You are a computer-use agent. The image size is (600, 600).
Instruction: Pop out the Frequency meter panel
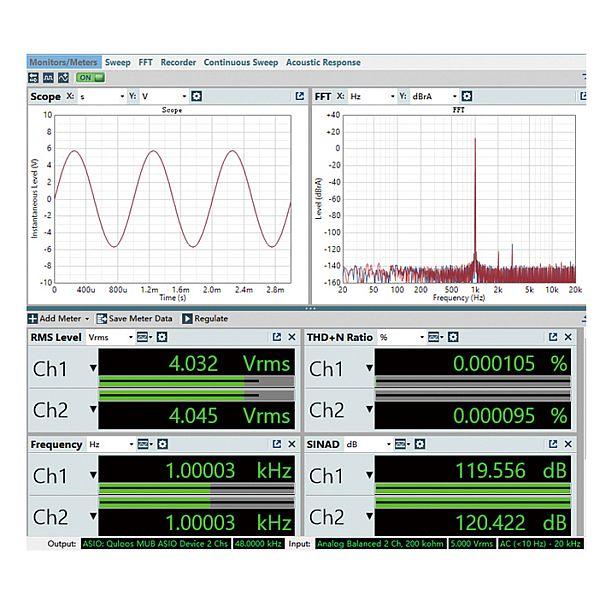pyautogui.click(x=276, y=443)
